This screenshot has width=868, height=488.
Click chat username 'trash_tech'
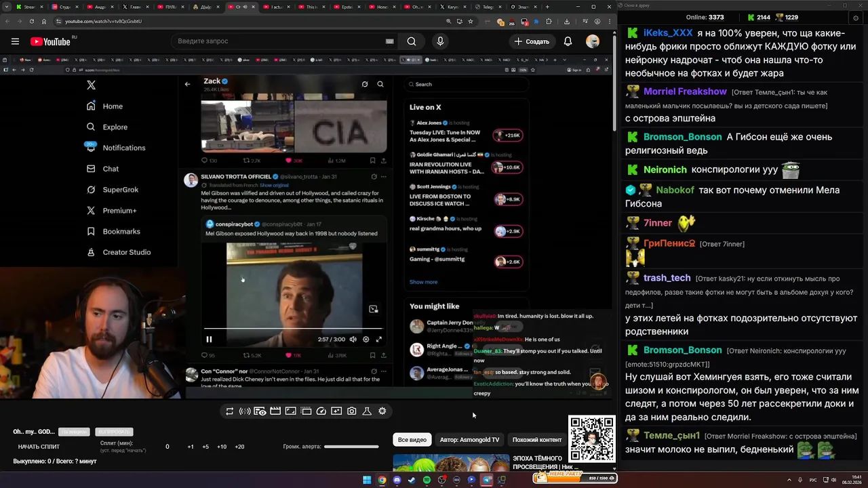click(667, 278)
